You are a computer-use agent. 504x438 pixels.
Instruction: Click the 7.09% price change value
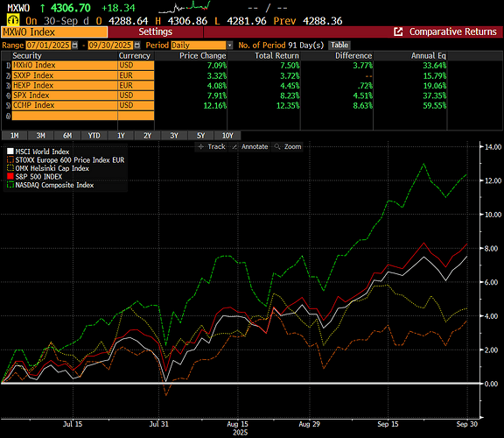pos(217,66)
